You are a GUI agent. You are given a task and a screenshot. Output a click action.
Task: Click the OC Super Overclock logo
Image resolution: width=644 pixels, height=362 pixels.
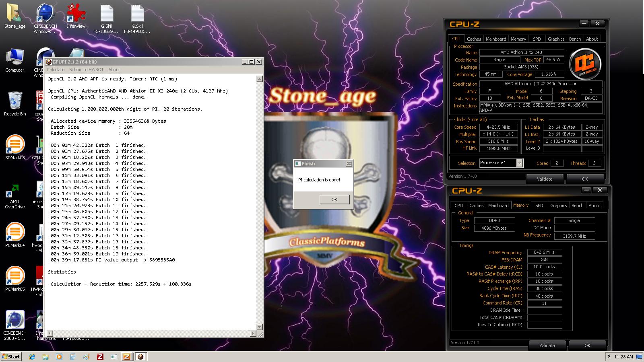(x=585, y=64)
